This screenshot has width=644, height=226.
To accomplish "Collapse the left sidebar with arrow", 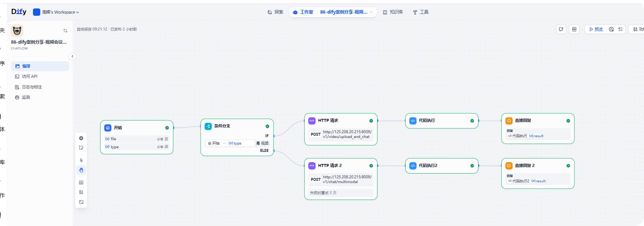I will (x=72, y=56).
